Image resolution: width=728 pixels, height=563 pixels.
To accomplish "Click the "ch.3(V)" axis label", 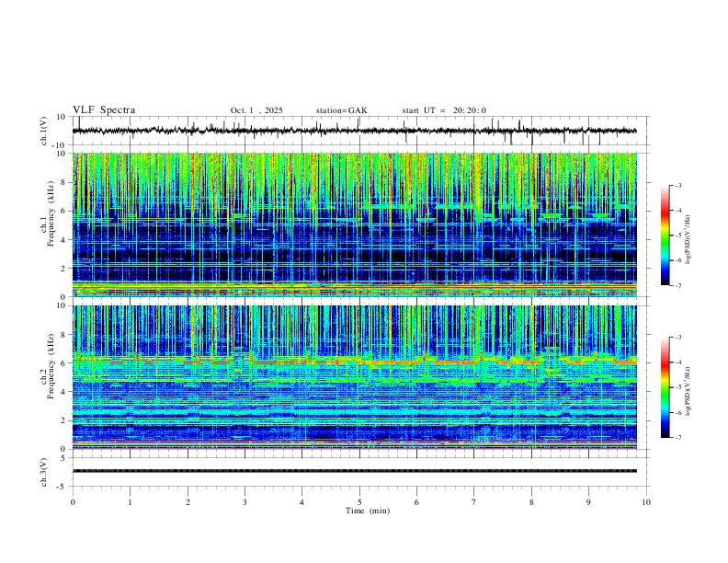I will click(44, 472).
